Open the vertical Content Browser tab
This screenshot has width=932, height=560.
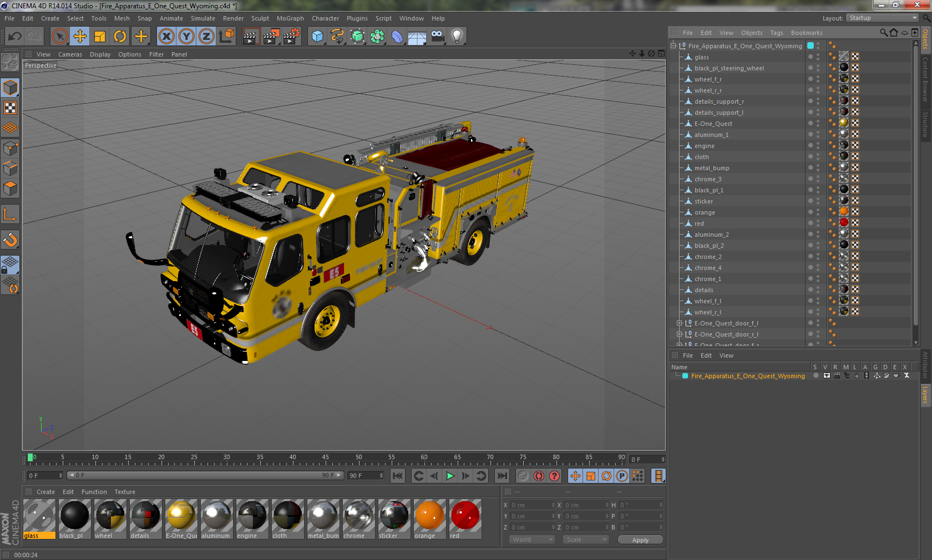925,79
